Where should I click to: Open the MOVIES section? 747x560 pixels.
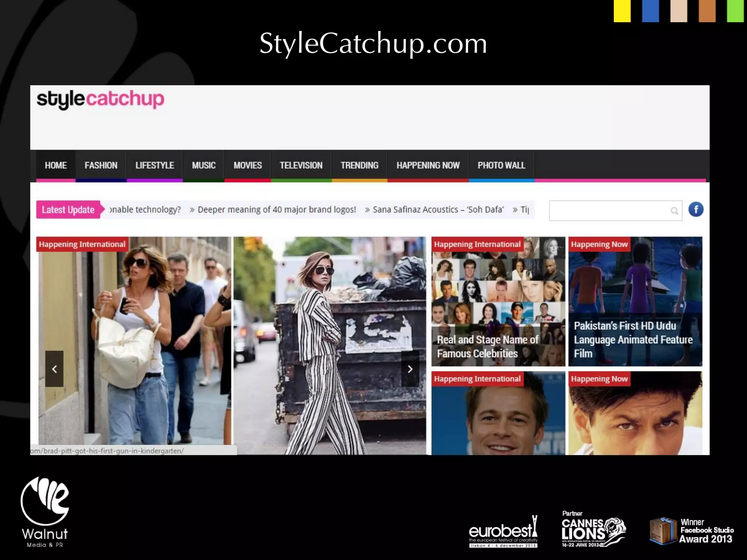[248, 166]
